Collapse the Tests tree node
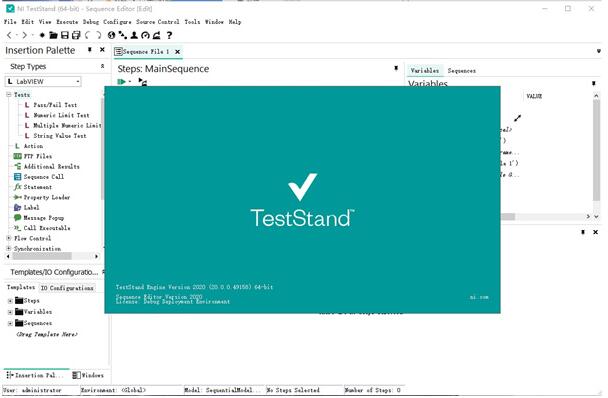Screen dimensions: 608x398 coord(9,95)
